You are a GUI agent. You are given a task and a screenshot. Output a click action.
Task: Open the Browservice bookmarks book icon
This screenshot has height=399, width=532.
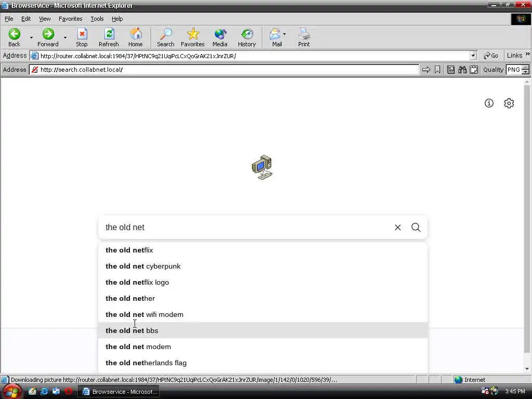pyautogui.click(x=451, y=70)
